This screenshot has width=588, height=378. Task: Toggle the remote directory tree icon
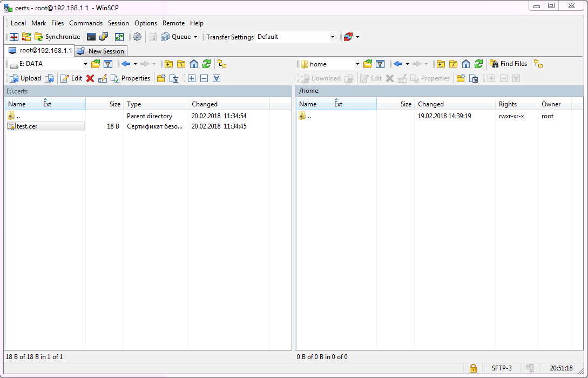538,64
